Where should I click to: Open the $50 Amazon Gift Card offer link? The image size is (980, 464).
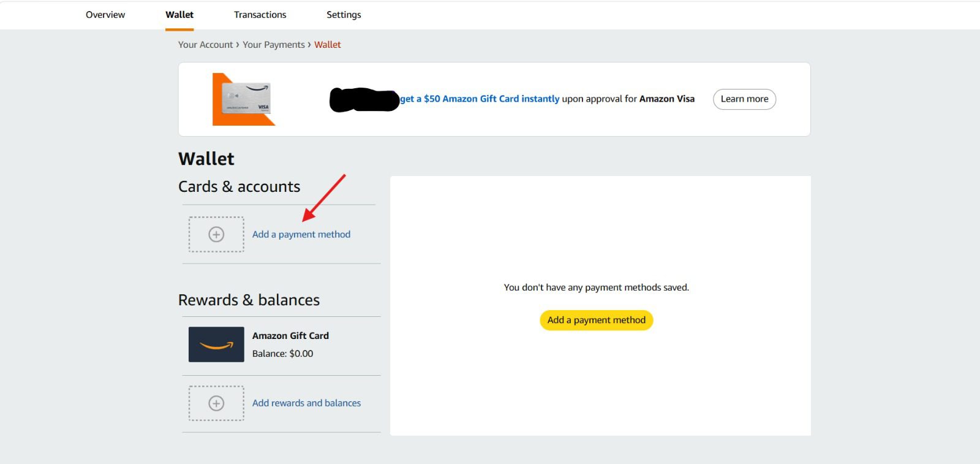[x=480, y=99]
